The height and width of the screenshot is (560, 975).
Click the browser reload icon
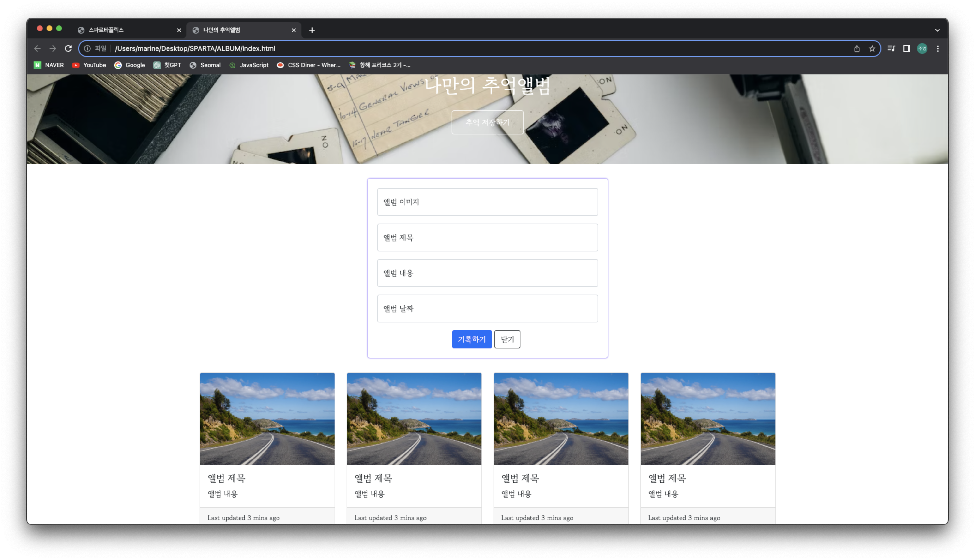[68, 48]
